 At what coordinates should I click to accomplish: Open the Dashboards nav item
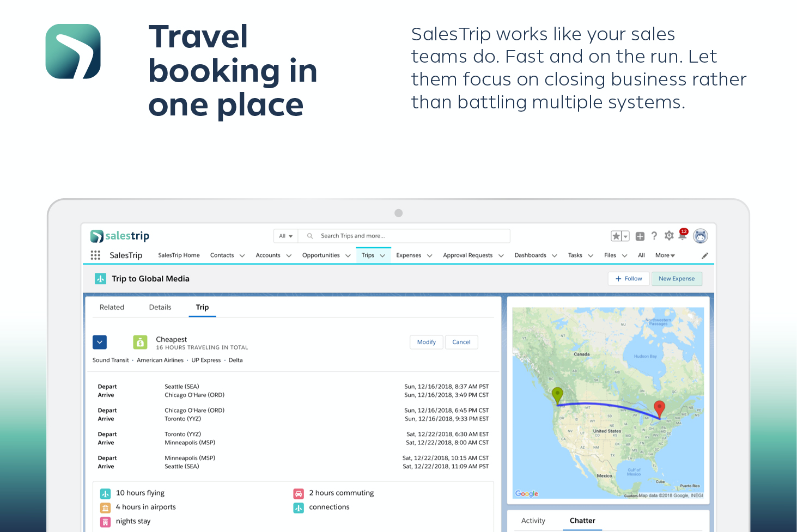click(531, 255)
